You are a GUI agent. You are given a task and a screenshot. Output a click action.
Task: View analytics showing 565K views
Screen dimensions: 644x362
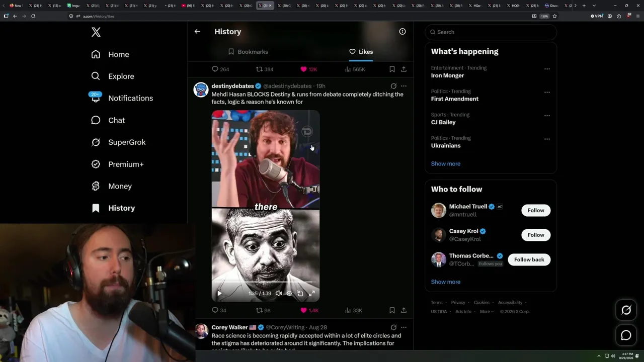point(355,69)
